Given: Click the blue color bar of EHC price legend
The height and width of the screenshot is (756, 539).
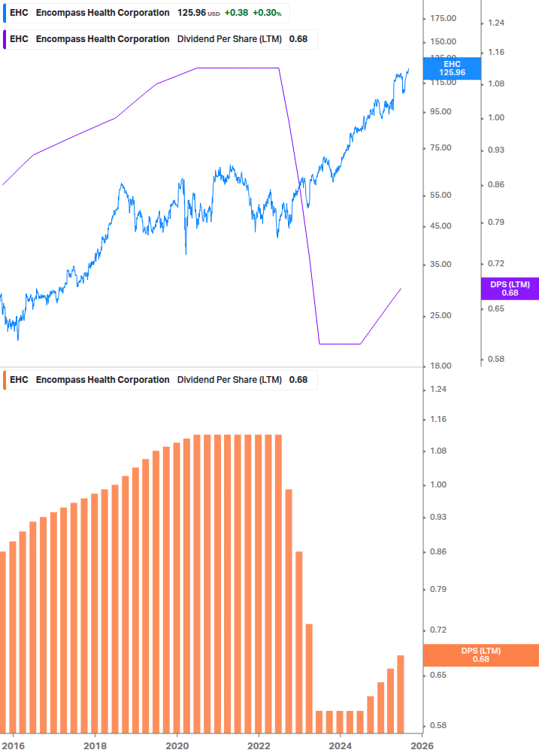Looking at the screenshot, I should [5, 13].
